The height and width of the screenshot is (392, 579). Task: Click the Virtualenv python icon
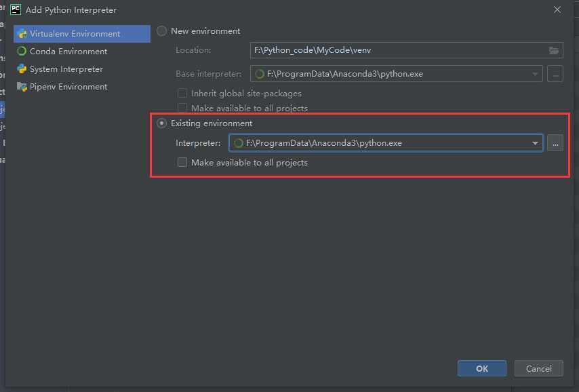22,34
